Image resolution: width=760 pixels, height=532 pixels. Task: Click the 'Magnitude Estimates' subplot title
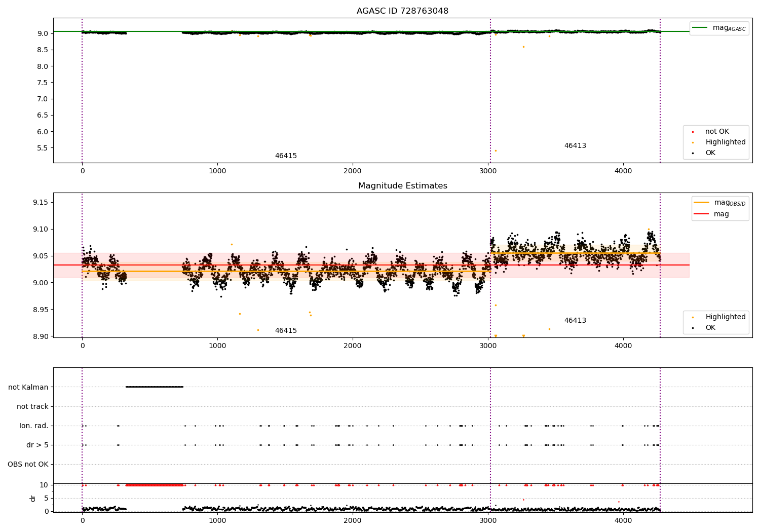click(402, 186)
